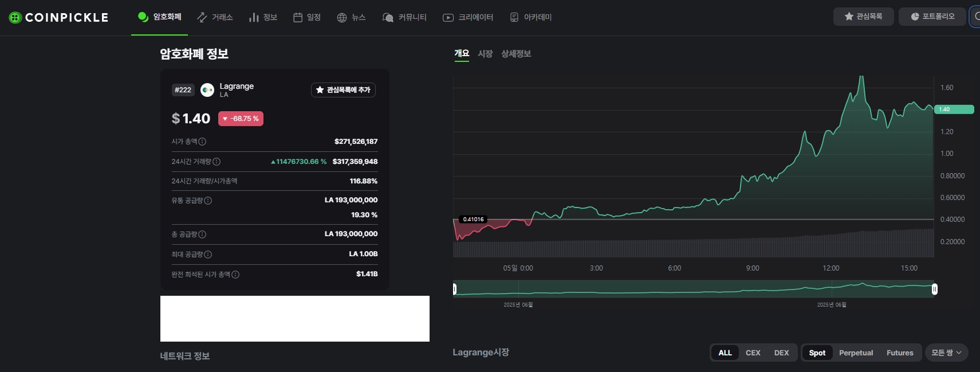Image resolution: width=980 pixels, height=372 pixels.
Task: Click the Lagrange coin logo icon
Action: point(207,90)
